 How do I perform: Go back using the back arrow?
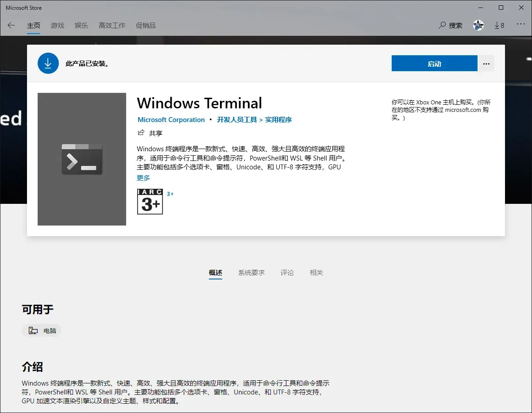[x=11, y=25]
